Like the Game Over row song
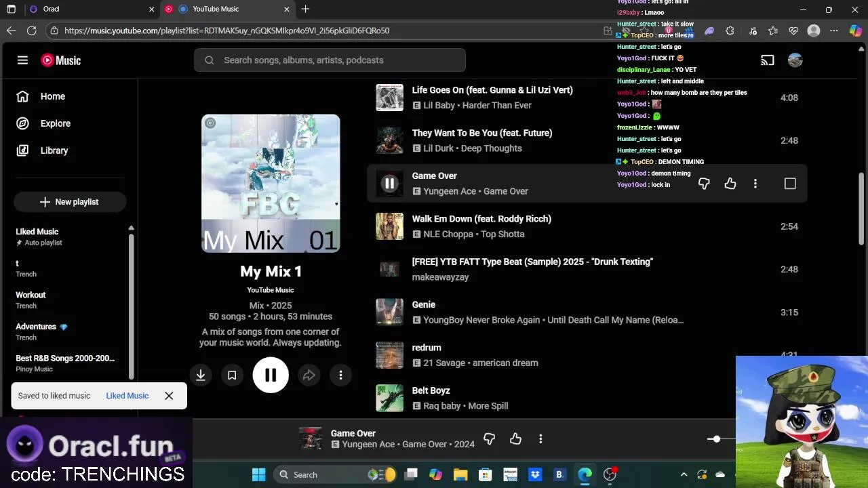The height and width of the screenshot is (488, 868). click(730, 183)
